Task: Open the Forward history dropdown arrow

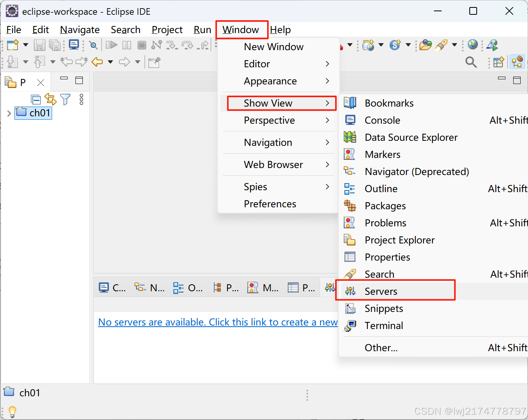Action: (138, 62)
